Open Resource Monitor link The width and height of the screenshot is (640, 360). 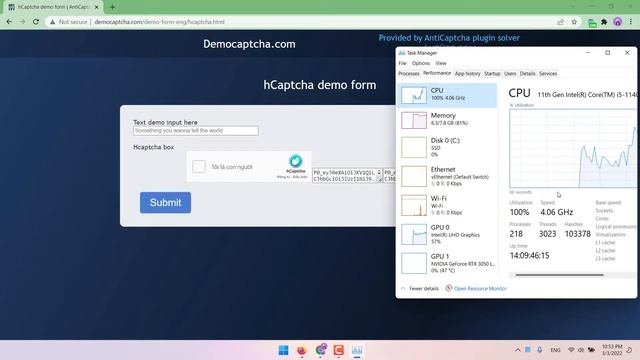coord(476,289)
